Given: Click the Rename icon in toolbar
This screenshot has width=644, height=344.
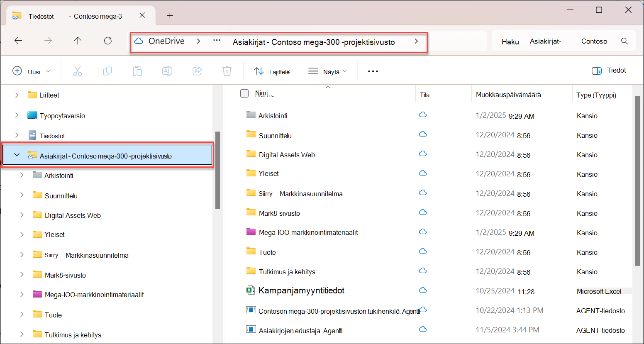Looking at the screenshot, I should tap(167, 71).
